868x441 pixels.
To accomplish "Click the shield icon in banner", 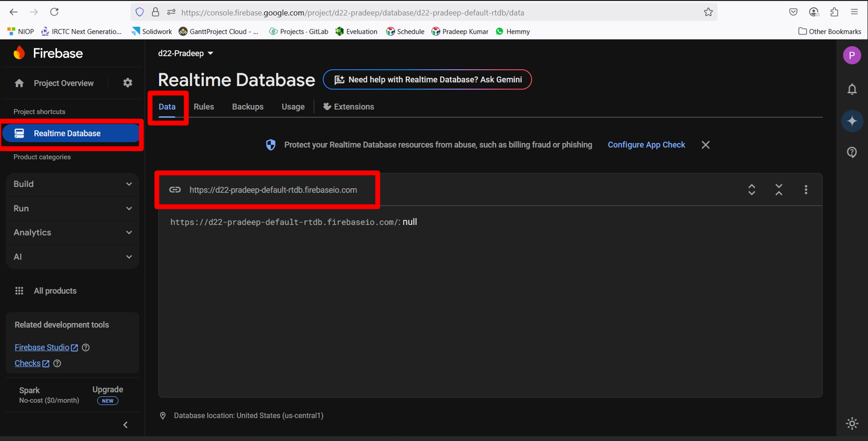I will tap(271, 145).
